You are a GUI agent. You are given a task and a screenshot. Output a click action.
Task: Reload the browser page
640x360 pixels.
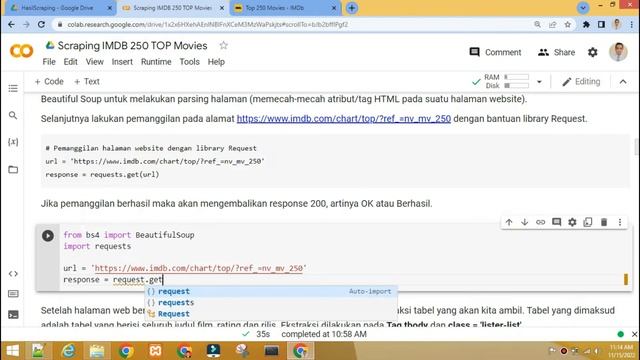41,24
